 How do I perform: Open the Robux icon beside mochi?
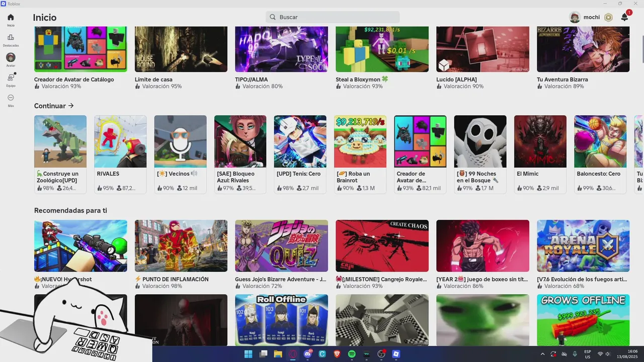coord(608,17)
